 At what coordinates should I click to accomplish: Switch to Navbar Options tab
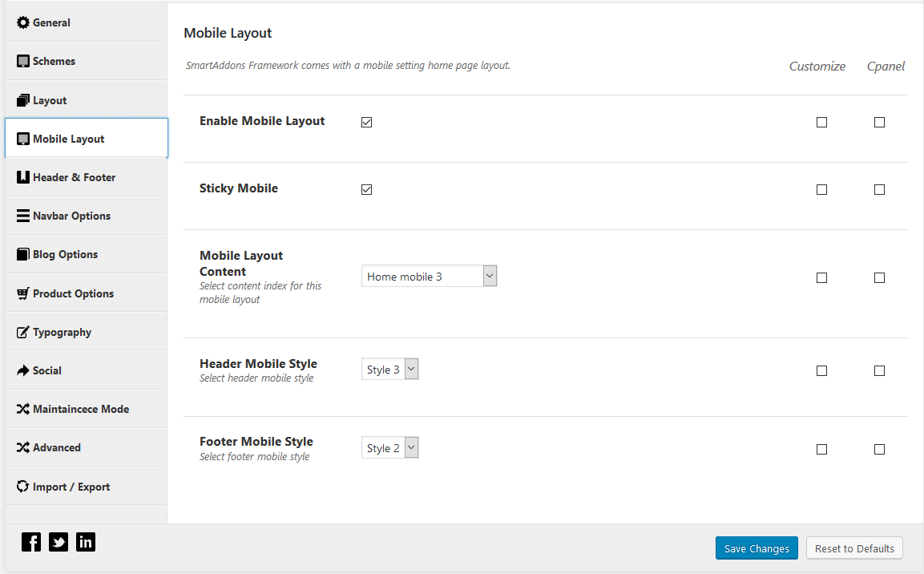pos(86,216)
